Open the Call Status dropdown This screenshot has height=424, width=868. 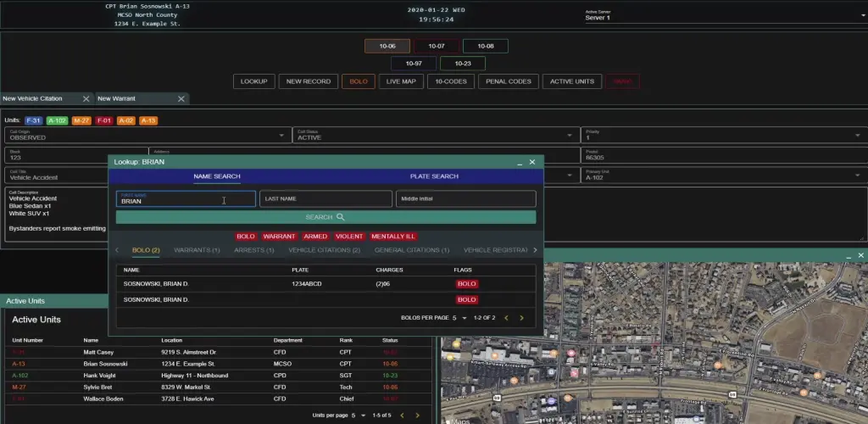coord(436,135)
